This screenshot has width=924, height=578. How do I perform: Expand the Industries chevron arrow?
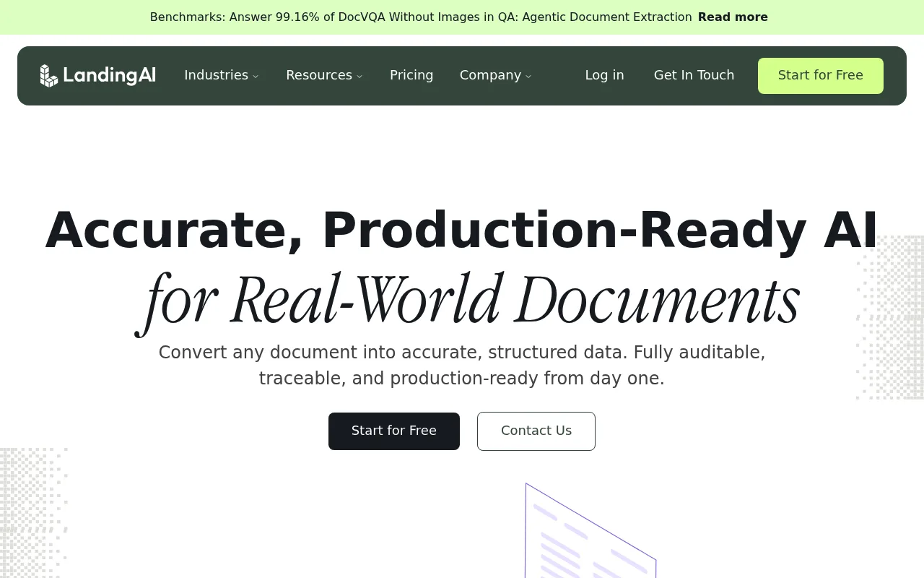click(256, 76)
